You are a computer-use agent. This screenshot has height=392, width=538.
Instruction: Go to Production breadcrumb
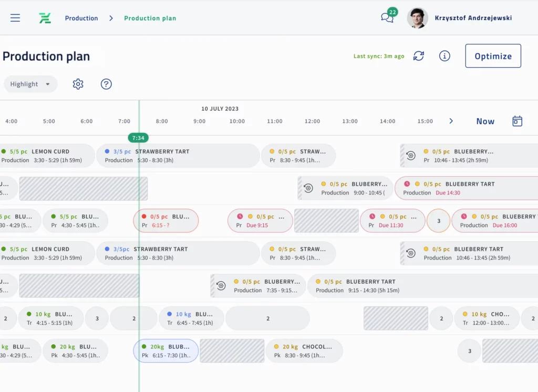point(81,18)
